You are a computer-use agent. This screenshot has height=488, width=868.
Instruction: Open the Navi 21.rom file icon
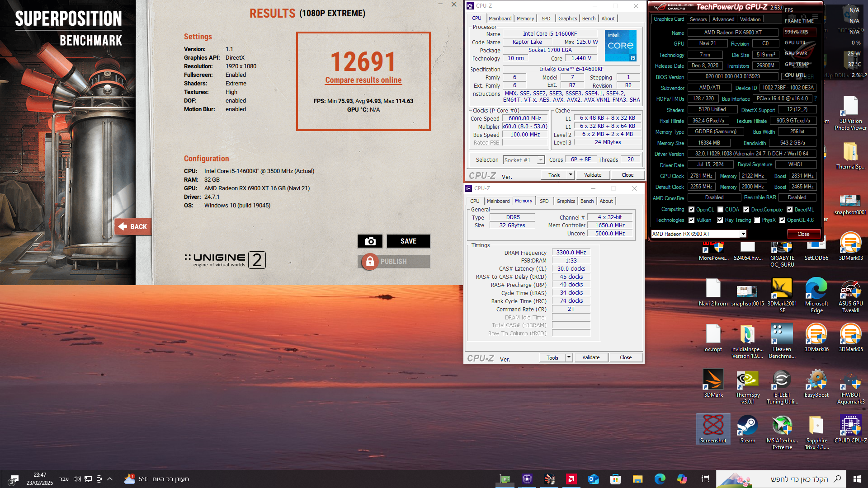[713, 292]
